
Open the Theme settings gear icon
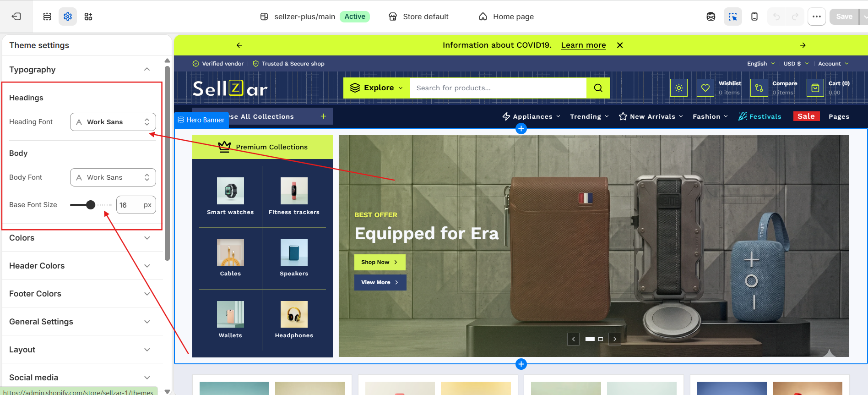coord(68,16)
